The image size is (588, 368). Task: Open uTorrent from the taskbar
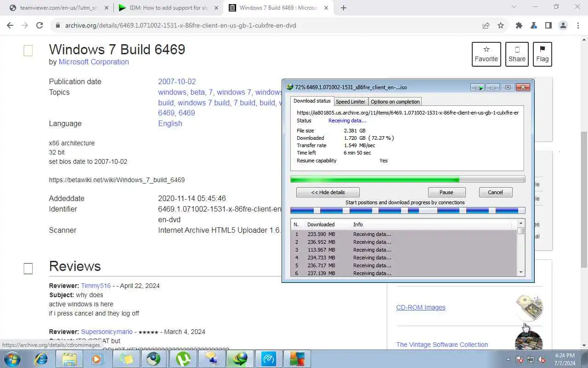point(183,359)
